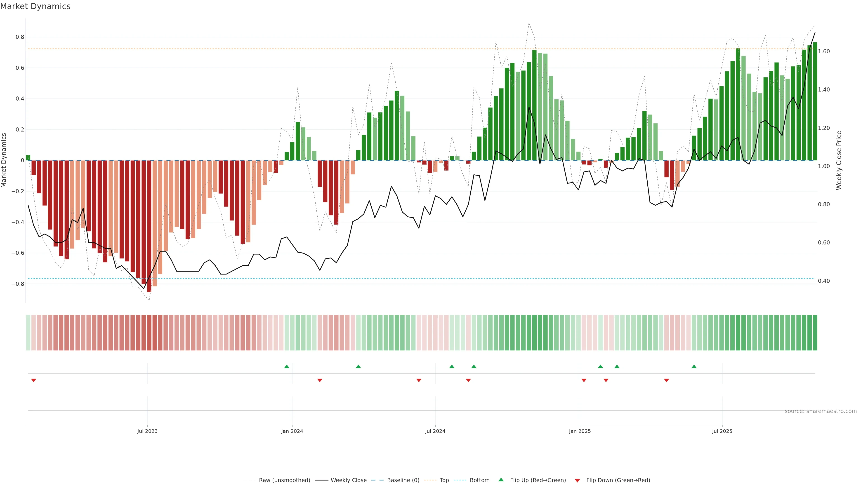Click the source: sharemaestro.com text
Image resolution: width=868 pixels, height=488 pixels.
click(821, 411)
